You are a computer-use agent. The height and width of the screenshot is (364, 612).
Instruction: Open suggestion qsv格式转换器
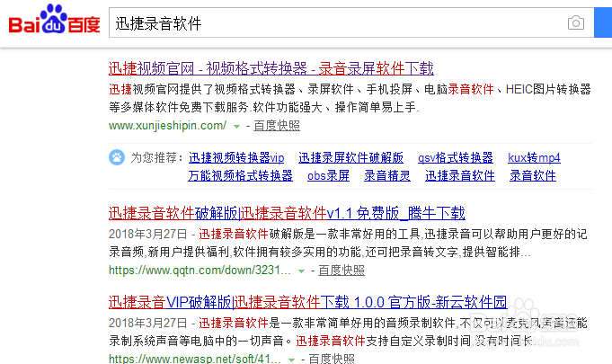click(455, 157)
